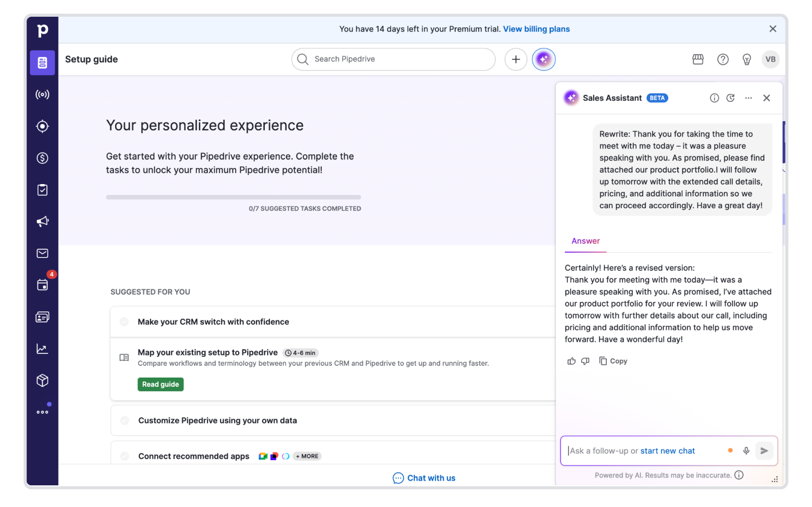Click the info icon beside Powered by AI
Viewport: 812px width, 507px height.
tap(739, 475)
